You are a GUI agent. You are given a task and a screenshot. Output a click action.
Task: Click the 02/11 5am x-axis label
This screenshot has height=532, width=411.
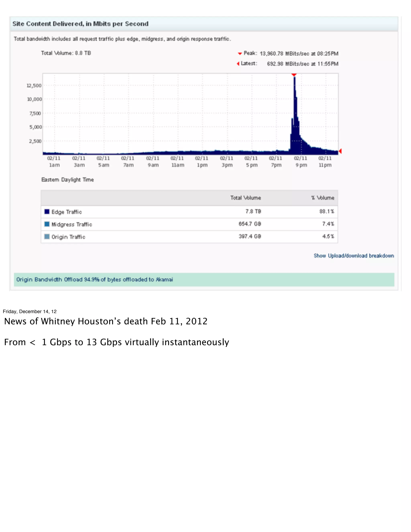coord(103,162)
